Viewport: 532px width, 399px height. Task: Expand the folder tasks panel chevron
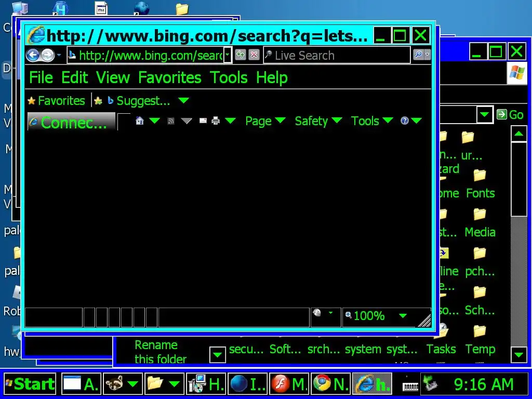(x=218, y=355)
